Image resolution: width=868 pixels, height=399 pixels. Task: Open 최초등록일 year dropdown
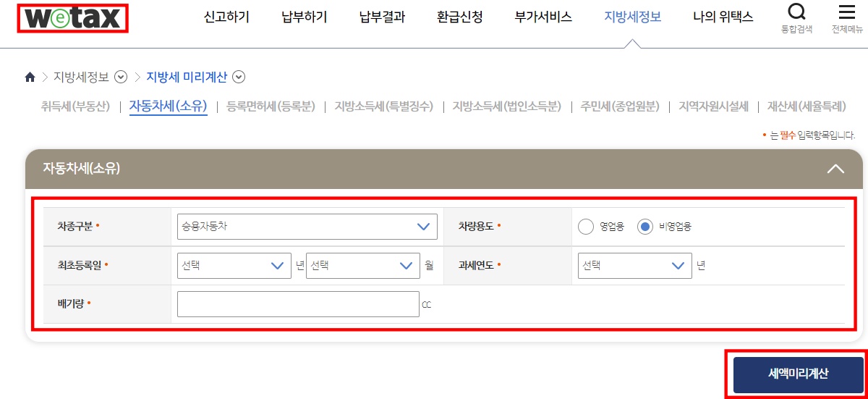click(x=234, y=266)
